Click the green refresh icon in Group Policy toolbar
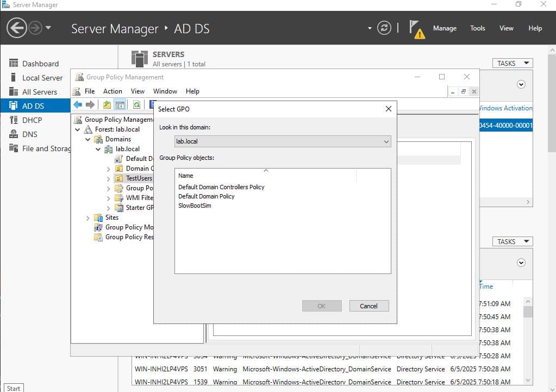 tap(137, 104)
